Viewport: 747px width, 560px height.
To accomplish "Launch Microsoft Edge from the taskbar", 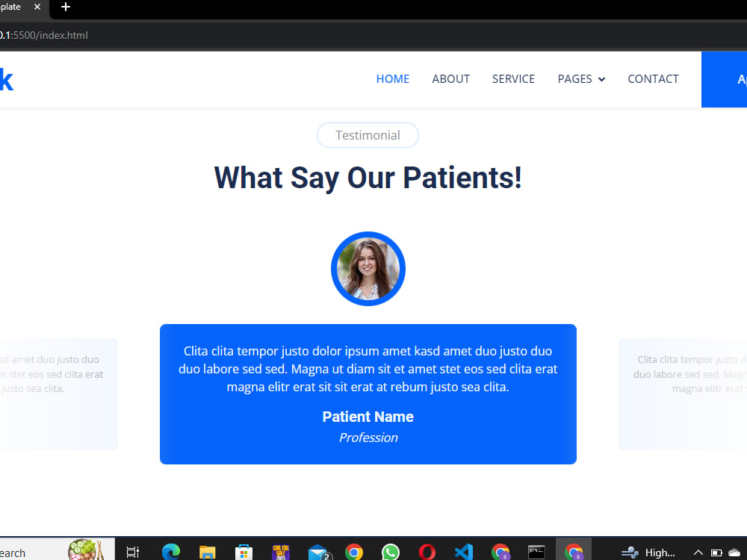I will (x=170, y=552).
